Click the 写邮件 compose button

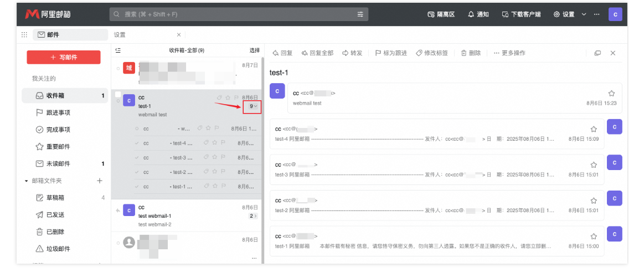pos(64,57)
